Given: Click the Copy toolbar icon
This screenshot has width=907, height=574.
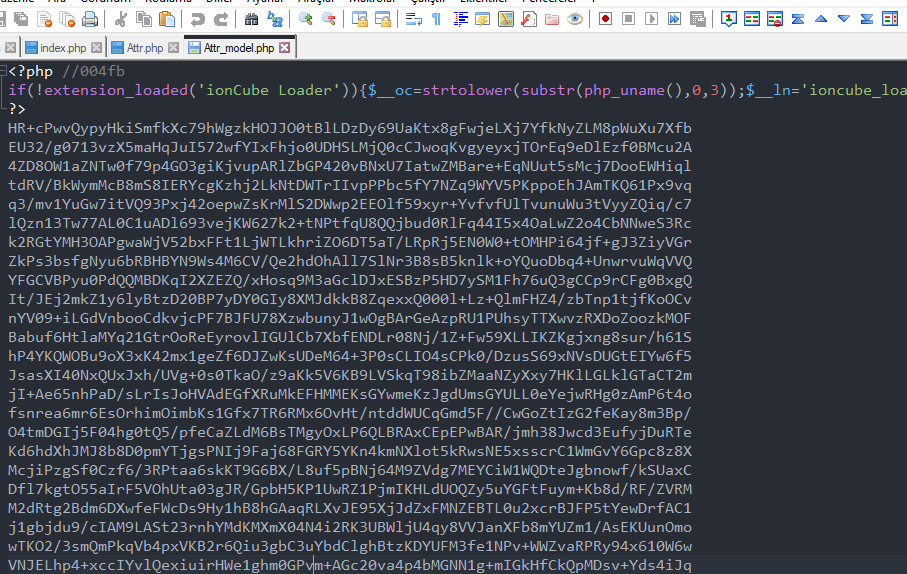Looking at the screenshot, I should coord(143,19).
